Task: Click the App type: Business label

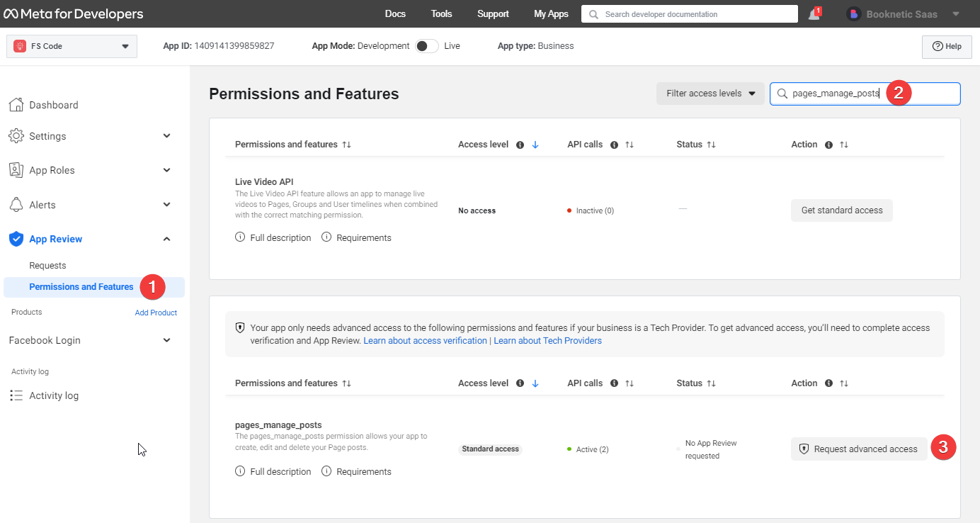Action: click(535, 46)
